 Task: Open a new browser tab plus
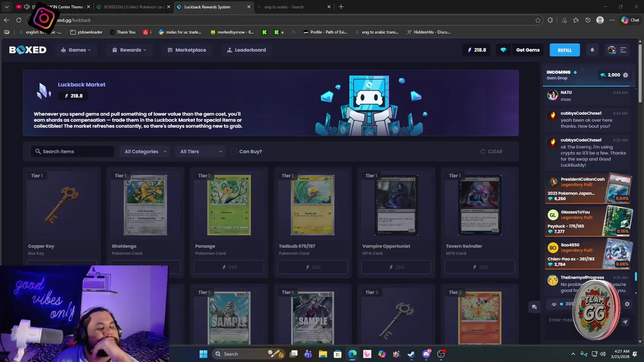[341, 7]
